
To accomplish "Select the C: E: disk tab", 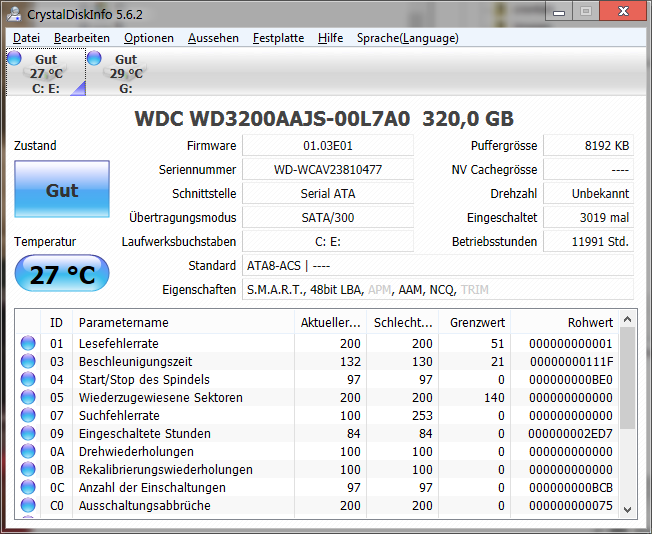I will coord(46,72).
